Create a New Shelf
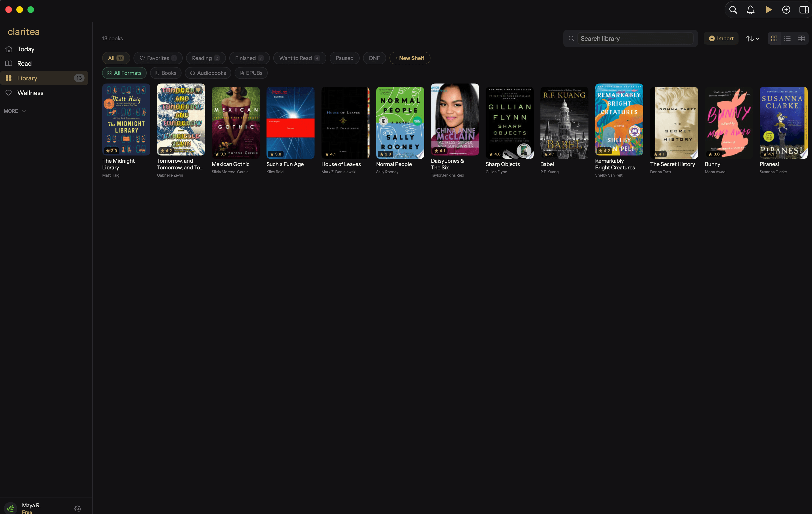The height and width of the screenshot is (514, 812). (x=410, y=58)
